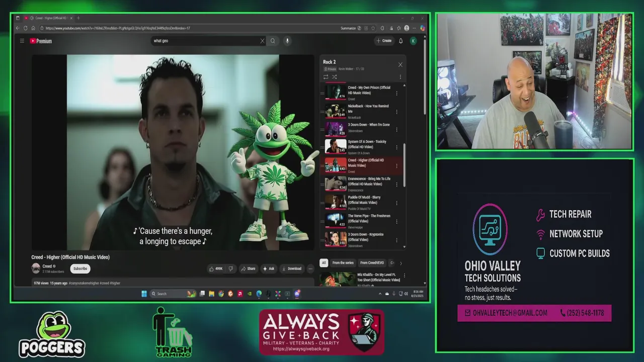
Task: Open Windows Start menu
Action: point(144,294)
